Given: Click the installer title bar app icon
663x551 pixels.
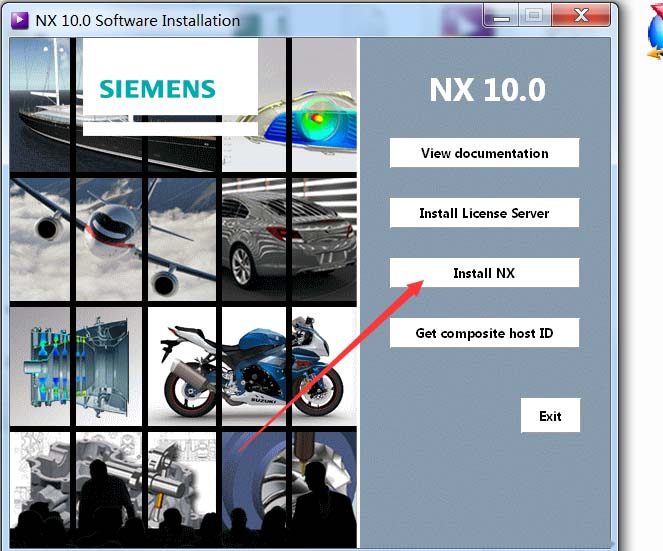Looking at the screenshot, I should click(x=19, y=20).
